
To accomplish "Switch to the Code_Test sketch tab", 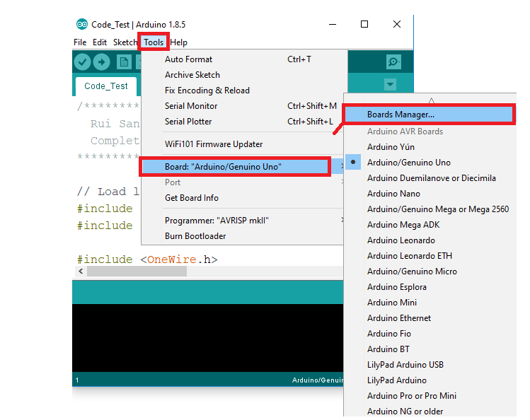I will point(106,86).
